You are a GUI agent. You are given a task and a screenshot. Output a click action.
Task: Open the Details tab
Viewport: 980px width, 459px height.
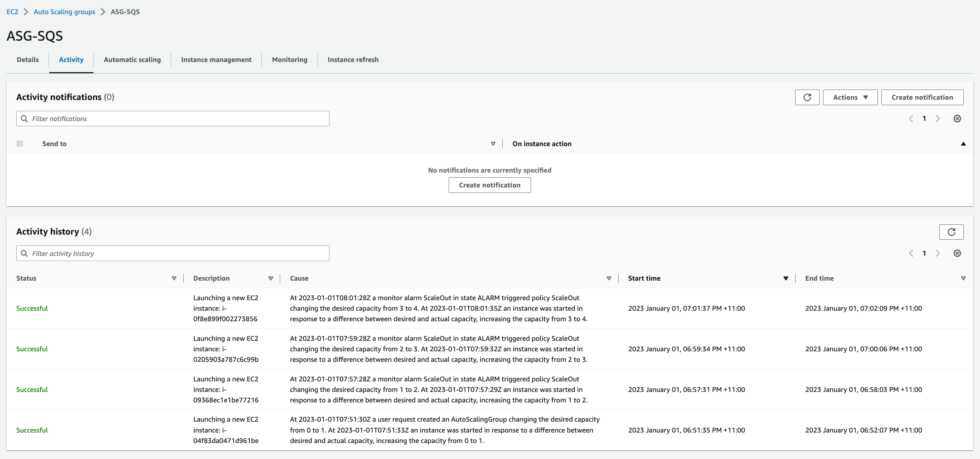click(28, 60)
